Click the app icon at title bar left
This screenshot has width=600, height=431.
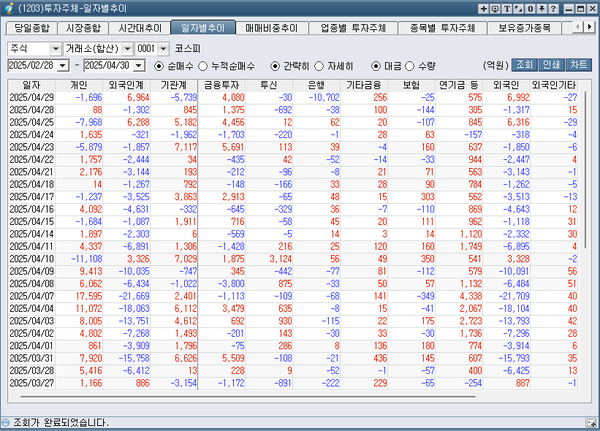(x=9, y=8)
